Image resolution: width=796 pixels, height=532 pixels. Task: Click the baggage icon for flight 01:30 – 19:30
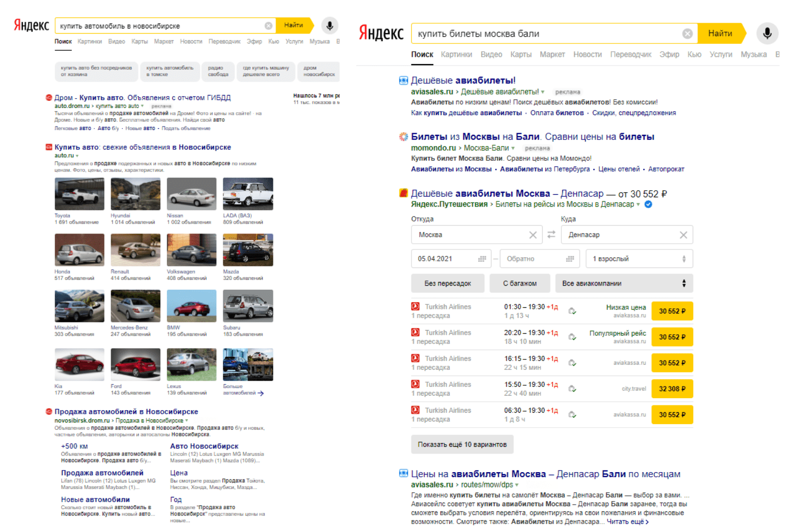(572, 311)
